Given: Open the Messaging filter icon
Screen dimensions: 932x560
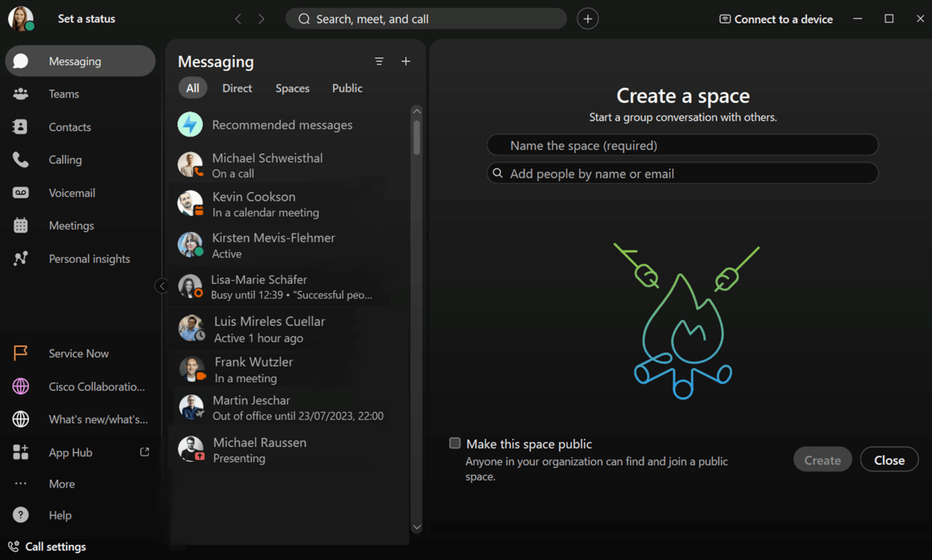Looking at the screenshot, I should pos(379,61).
